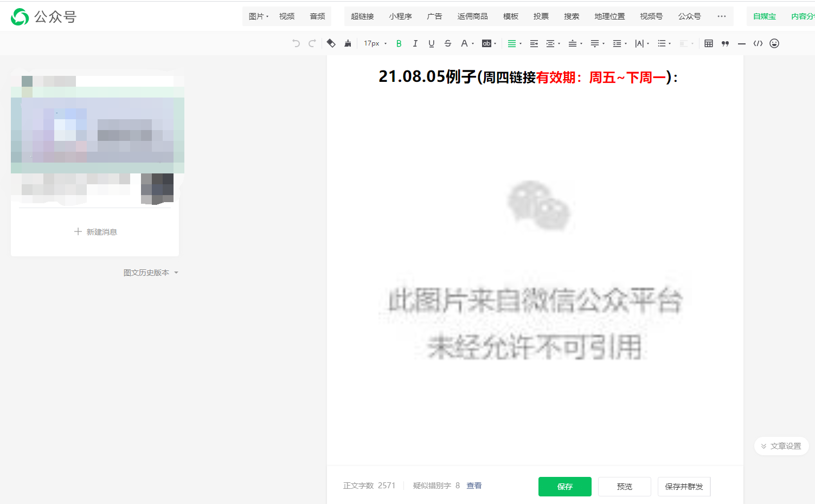Click 返佣商品 in the insert bar

click(x=472, y=16)
